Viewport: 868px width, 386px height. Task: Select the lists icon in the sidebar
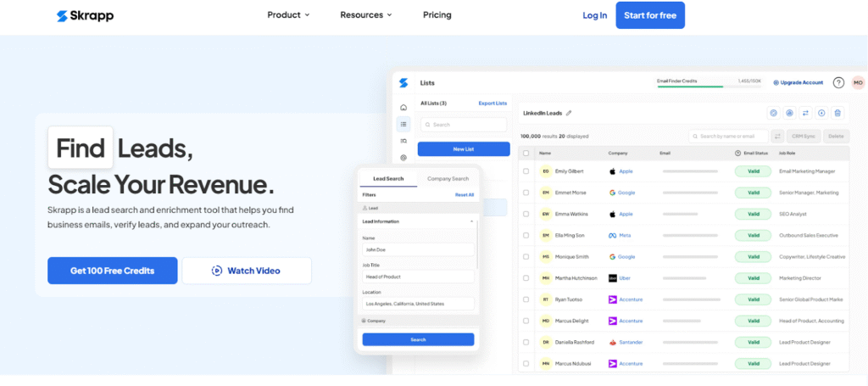tap(403, 124)
